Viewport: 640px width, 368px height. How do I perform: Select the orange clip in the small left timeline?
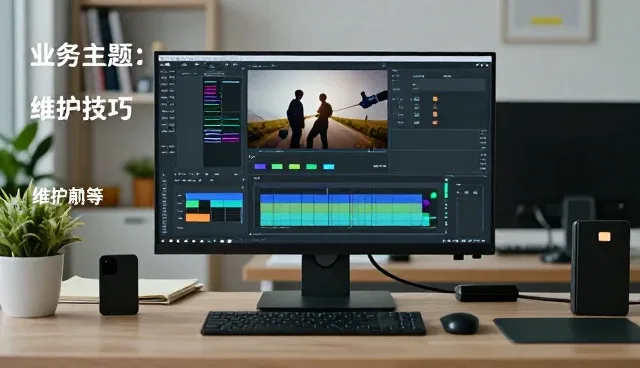[x=198, y=217]
